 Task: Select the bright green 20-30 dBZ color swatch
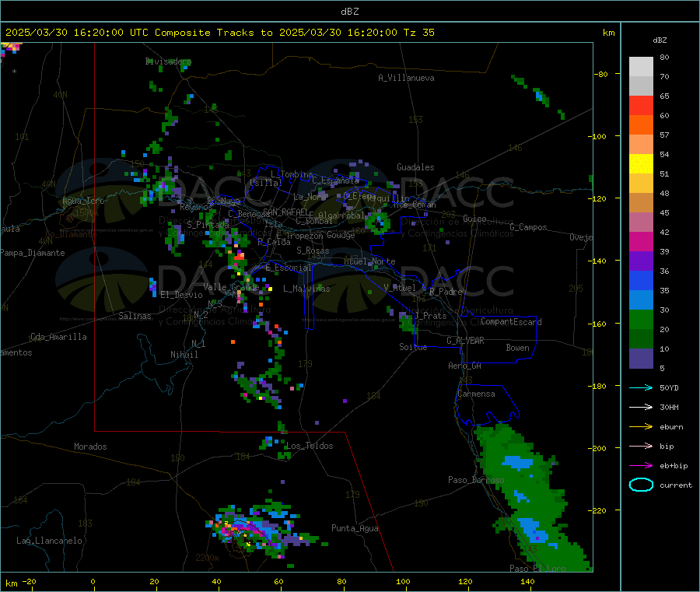[x=641, y=319]
